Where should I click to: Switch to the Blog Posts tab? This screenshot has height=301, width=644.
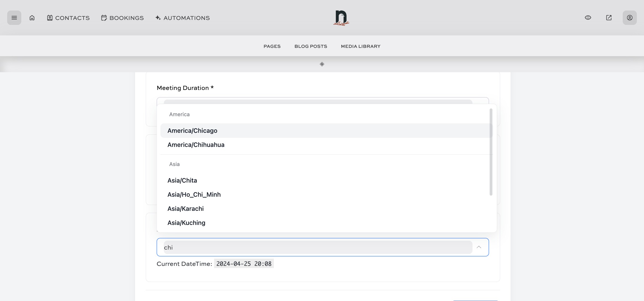point(311,46)
